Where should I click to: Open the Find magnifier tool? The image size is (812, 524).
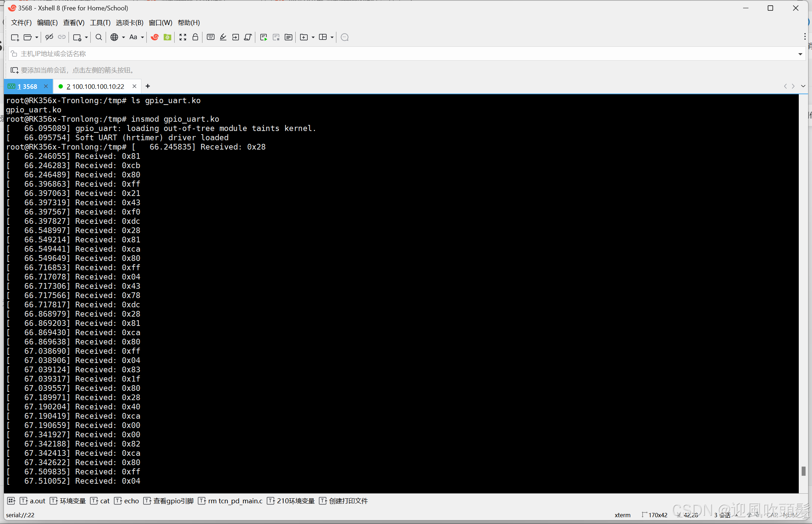[99, 37]
